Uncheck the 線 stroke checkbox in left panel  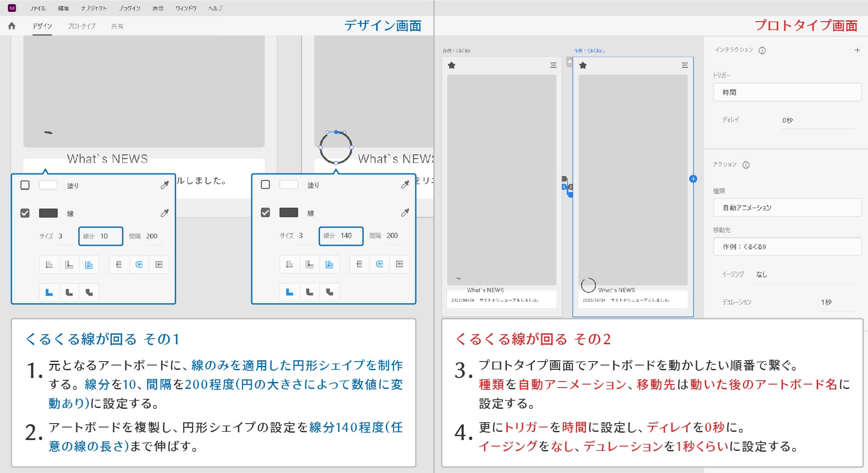25,213
